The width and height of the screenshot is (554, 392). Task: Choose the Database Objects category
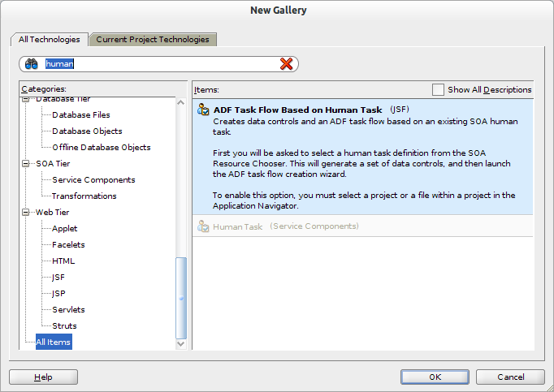[87, 131]
